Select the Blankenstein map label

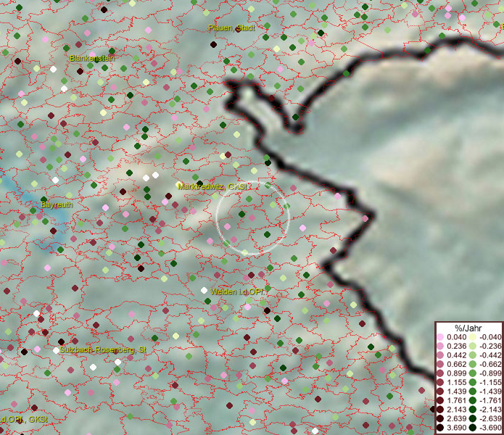point(92,58)
